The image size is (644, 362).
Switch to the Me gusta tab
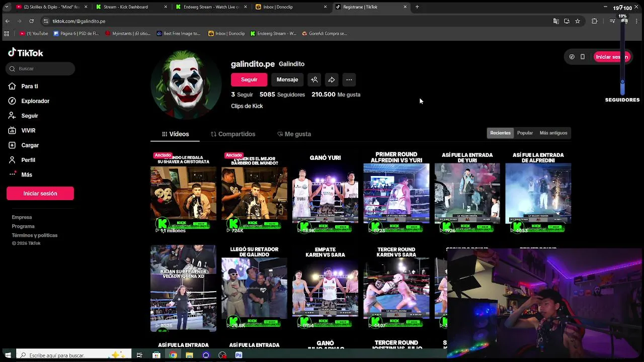click(x=294, y=134)
